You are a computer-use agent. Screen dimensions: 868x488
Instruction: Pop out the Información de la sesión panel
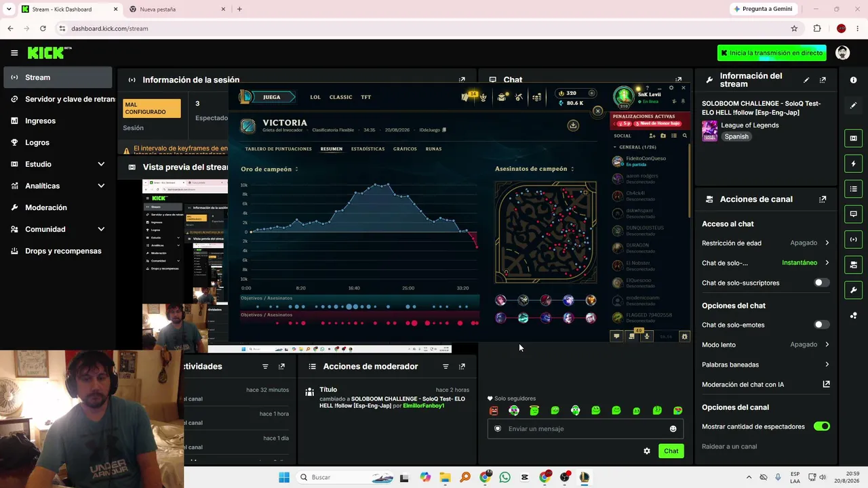click(462, 80)
